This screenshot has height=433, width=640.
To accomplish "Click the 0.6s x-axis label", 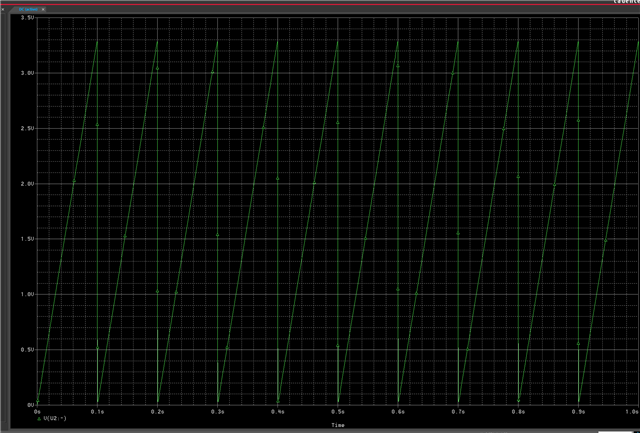I will pos(398,412).
